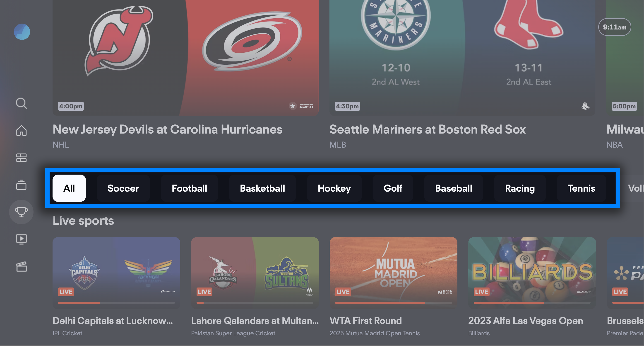Click the All sports filter button
Image resolution: width=644 pixels, height=346 pixels.
(69, 188)
